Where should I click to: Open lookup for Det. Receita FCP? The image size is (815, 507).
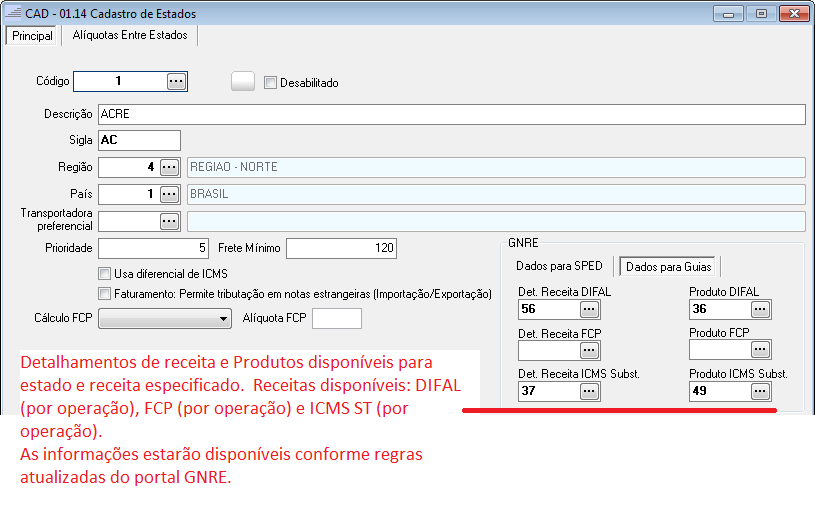pyautogui.click(x=589, y=350)
